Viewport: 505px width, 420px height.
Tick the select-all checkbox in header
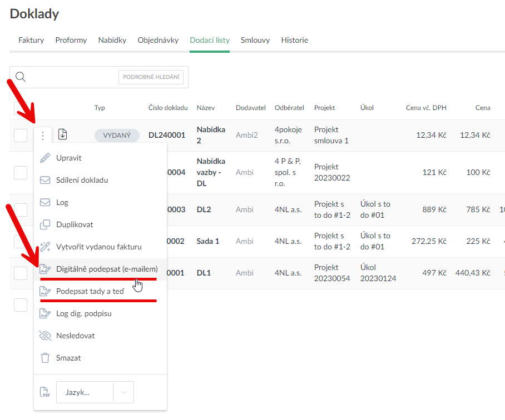pyautogui.click(x=21, y=108)
